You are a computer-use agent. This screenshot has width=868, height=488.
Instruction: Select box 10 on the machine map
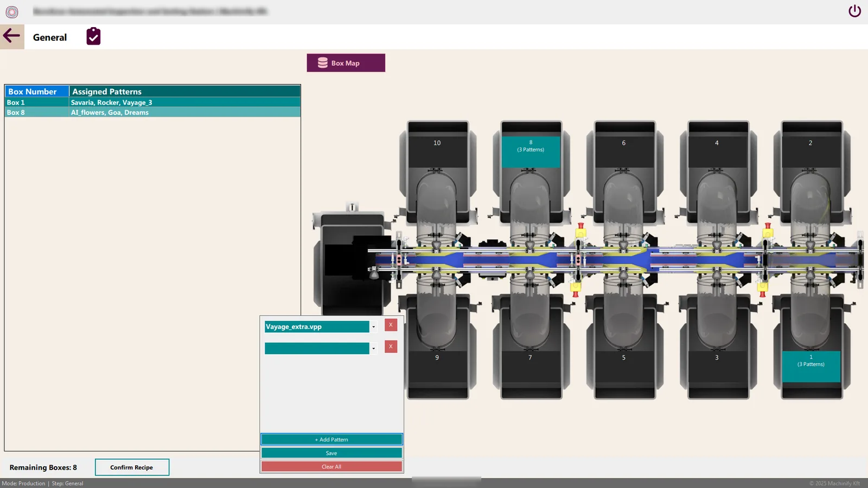point(437,151)
